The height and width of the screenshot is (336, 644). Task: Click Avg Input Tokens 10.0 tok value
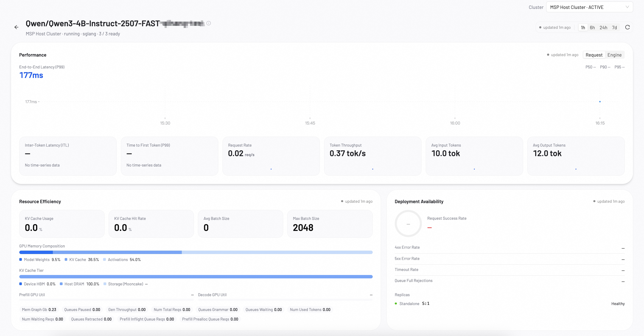(445, 153)
